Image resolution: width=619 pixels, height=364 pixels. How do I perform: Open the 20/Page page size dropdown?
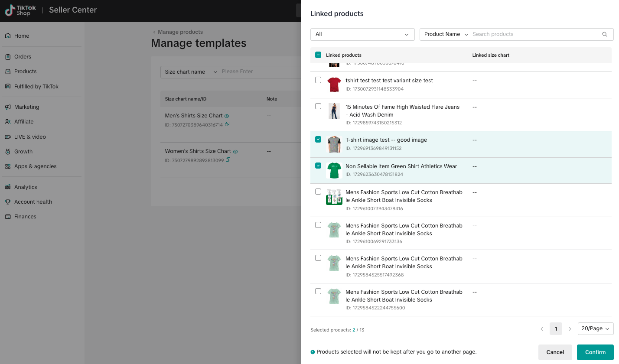pyautogui.click(x=595, y=329)
